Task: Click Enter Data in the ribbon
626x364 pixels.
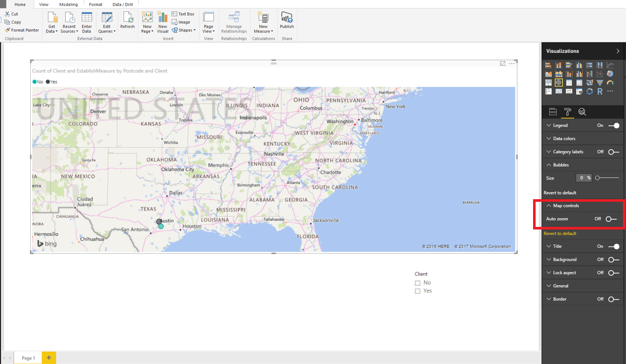Action: (x=87, y=22)
